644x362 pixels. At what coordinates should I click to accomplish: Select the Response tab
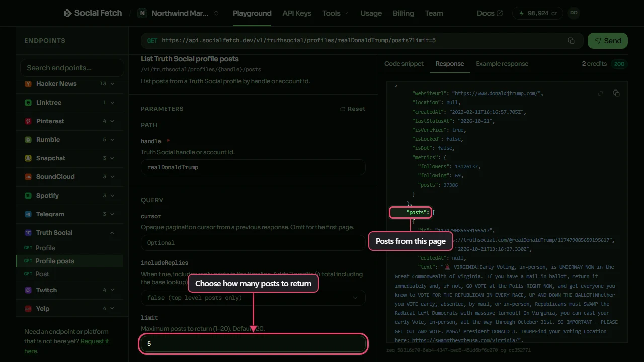point(450,64)
